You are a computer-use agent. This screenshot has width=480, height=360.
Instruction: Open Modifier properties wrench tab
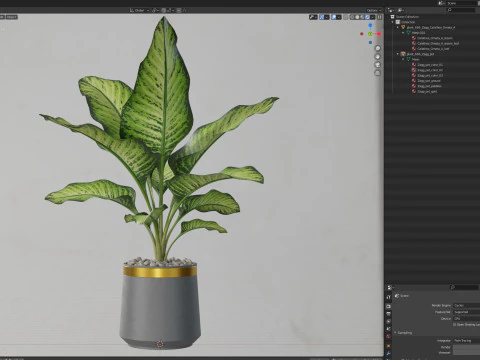coord(388,353)
